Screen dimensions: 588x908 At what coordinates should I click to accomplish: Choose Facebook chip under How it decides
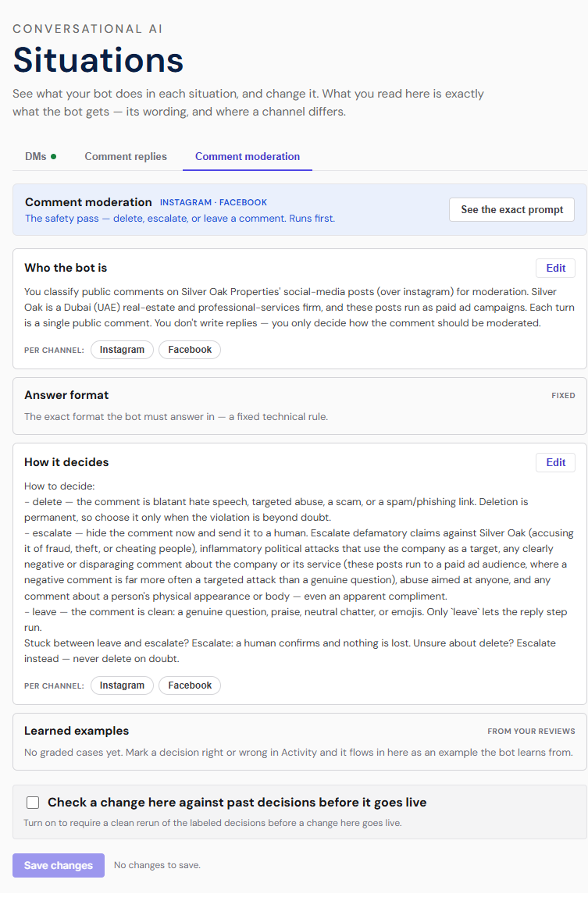(x=190, y=685)
